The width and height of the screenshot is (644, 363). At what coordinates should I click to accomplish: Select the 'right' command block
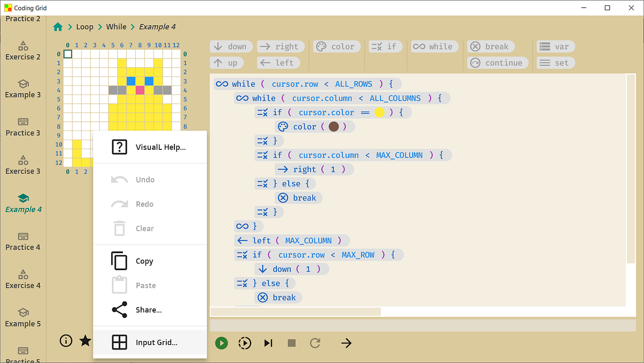pos(280,46)
